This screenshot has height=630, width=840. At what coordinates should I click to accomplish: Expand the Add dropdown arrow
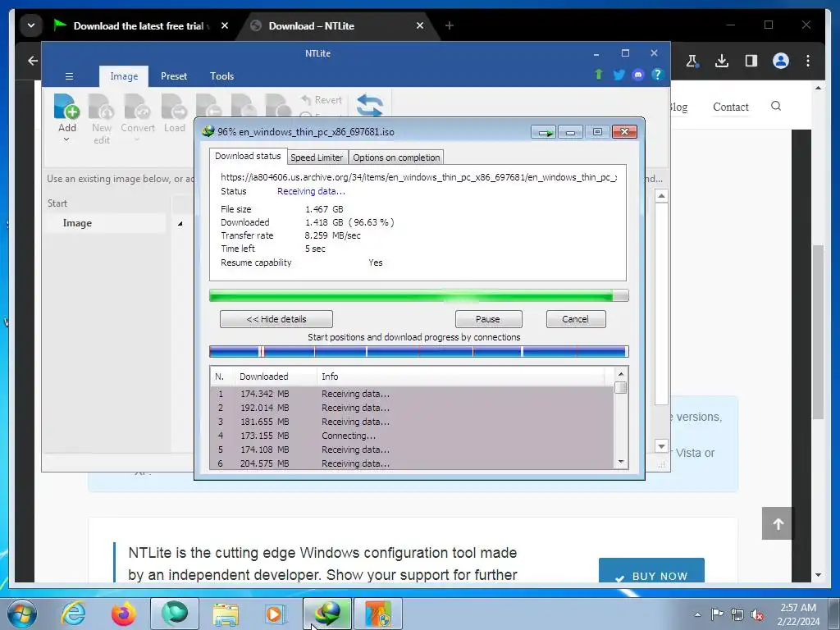tap(66, 139)
